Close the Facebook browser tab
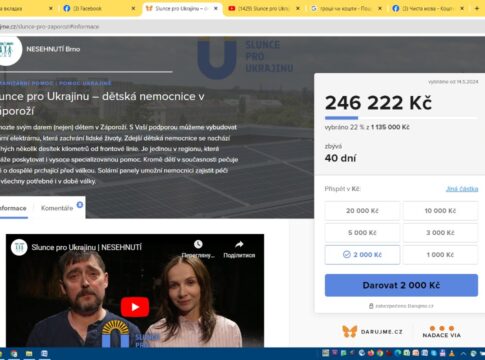This screenshot has height=360, width=485. click(133, 8)
